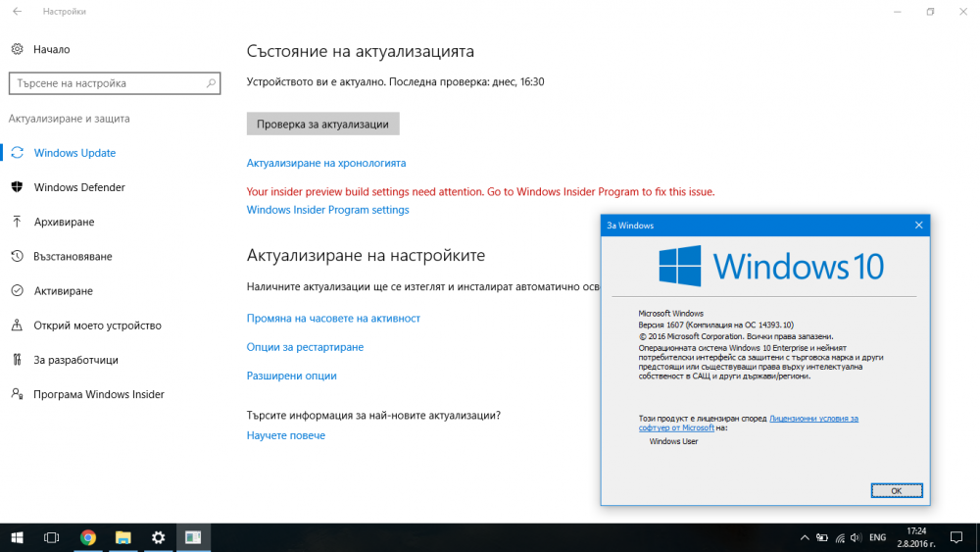Click the Начало home label
This screenshot has width=980, height=552.
[x=51, y=49]
